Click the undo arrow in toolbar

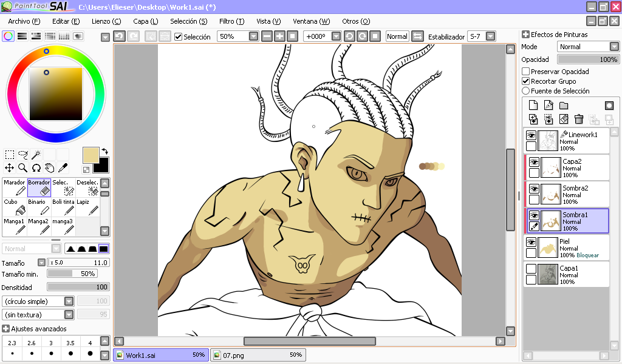coord(119,36)
